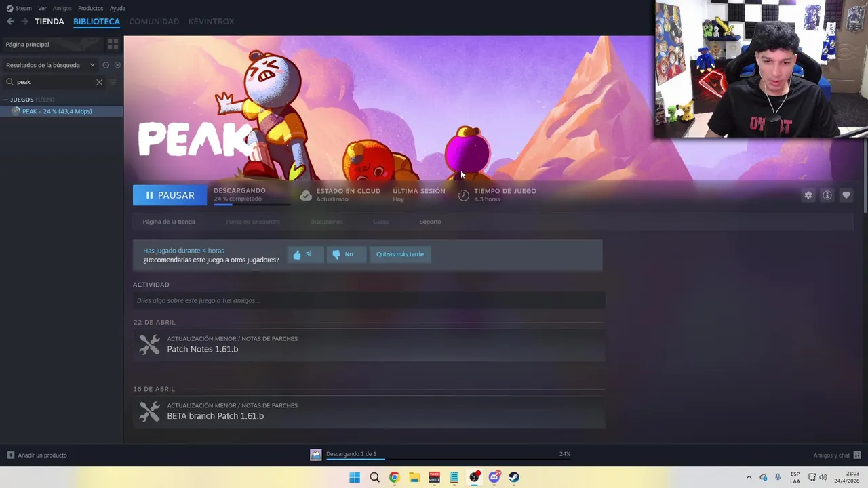This screenshot has width=868, height=488.
Task: Open Voicemeeter from the taskbar
Action: tap(434, 477)
